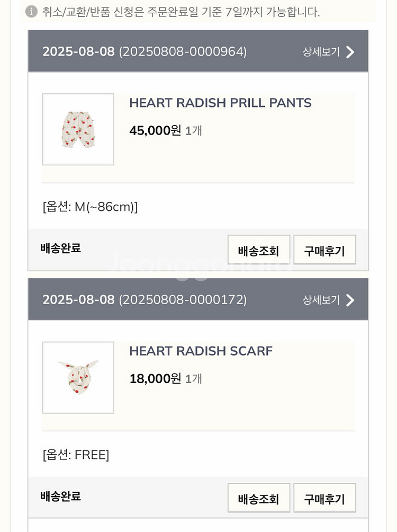Image resolution: width=397 pixels, height=532 pixels.
Task: Click the info icon beside the cancellation notice
Action: click(32, 12)
